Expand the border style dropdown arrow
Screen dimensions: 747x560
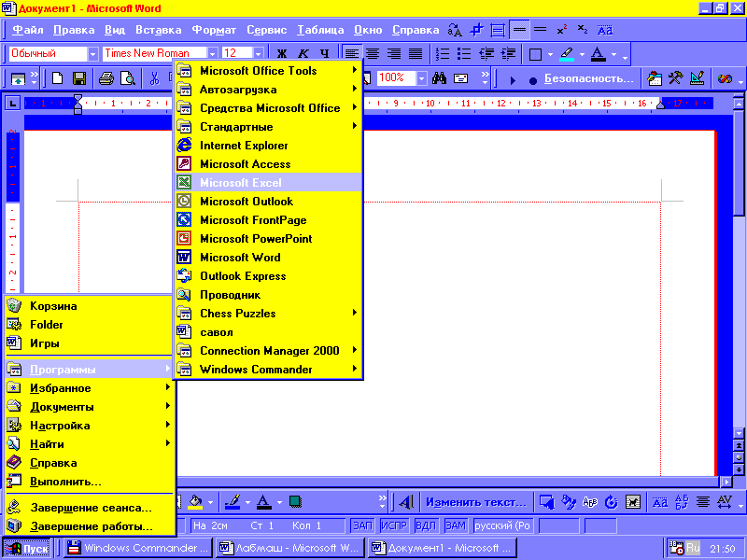pos(550,55)
